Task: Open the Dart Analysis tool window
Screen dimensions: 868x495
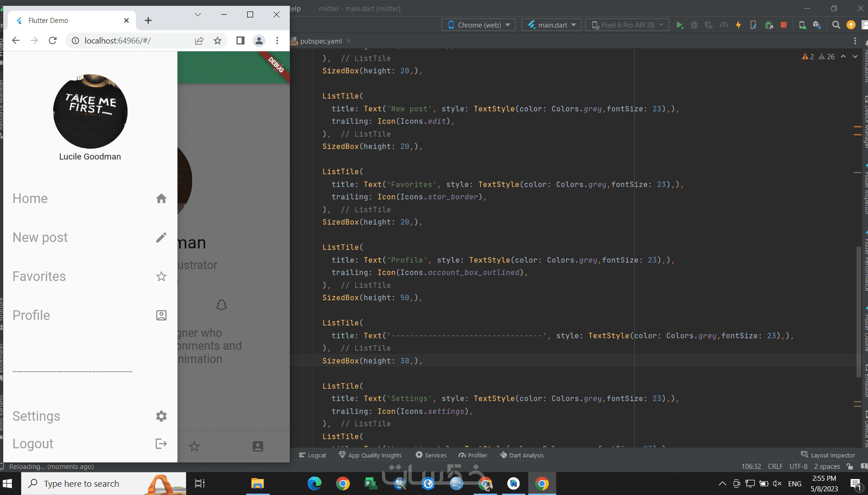Action: pos(522,455)
